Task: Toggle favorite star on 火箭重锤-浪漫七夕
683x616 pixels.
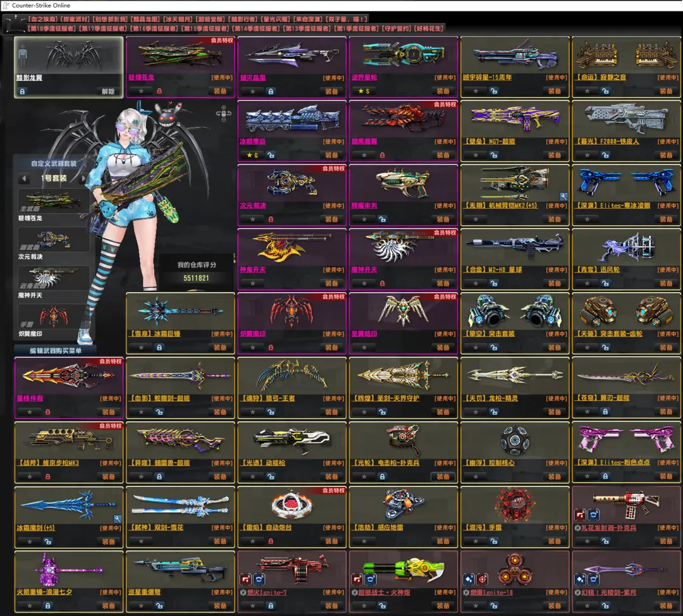Action: 30,605
